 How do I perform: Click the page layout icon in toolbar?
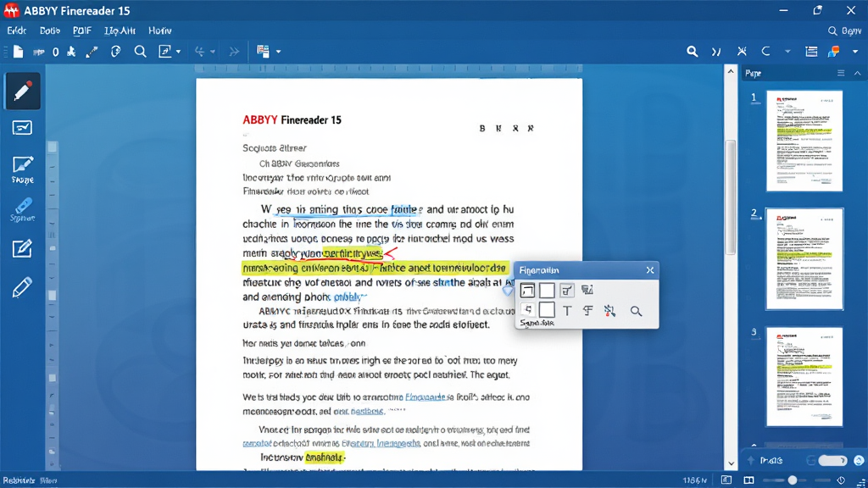pos(263,52)
